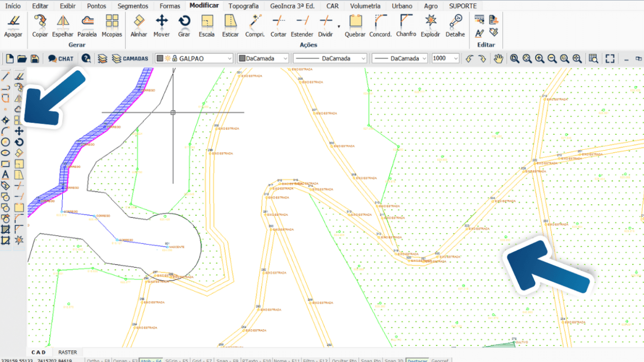Click the help question mark icon
Viewport: 644px width, 362px height.
86,58
